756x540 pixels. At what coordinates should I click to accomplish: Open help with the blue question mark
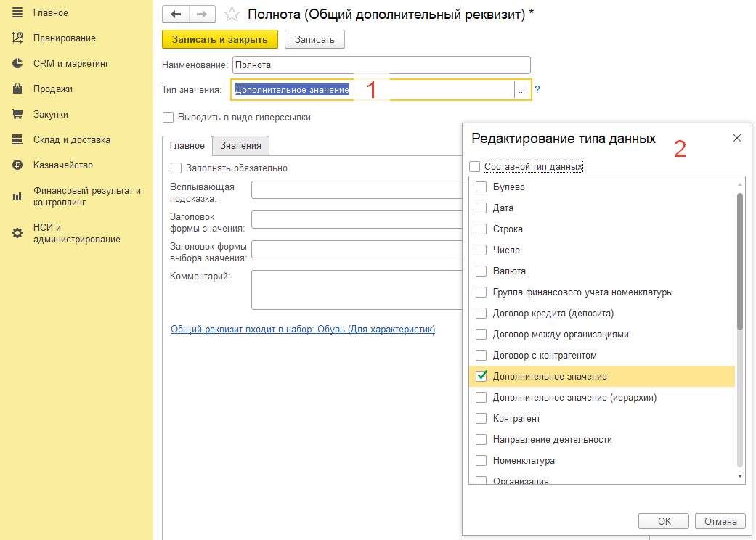coord(537,89)
